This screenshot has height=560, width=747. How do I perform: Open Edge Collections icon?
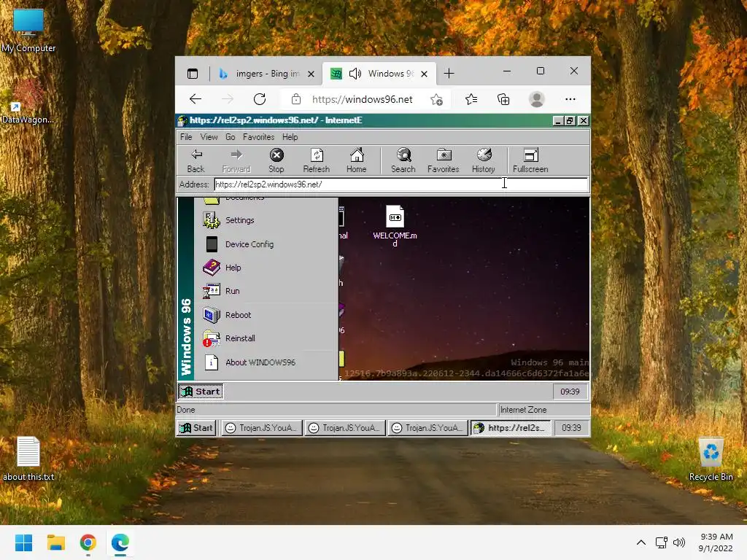pyautogui.click(x=503, y=99)
